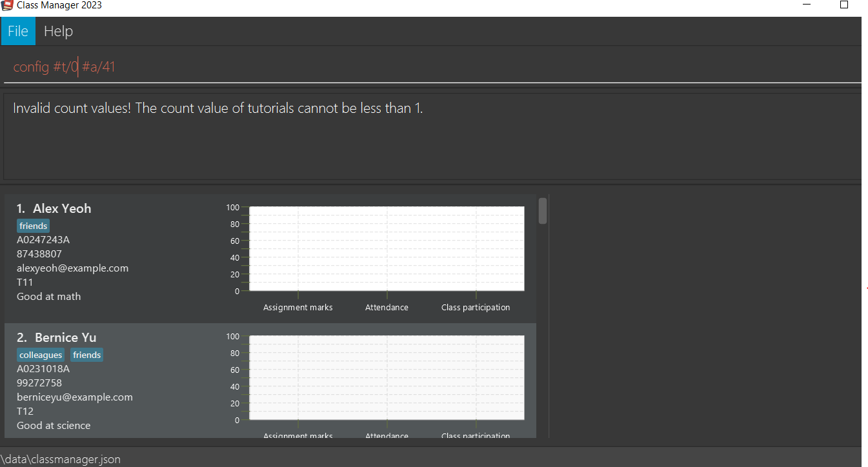Click student number A0247243A
The image size is (868, 467).
point(43,240)
